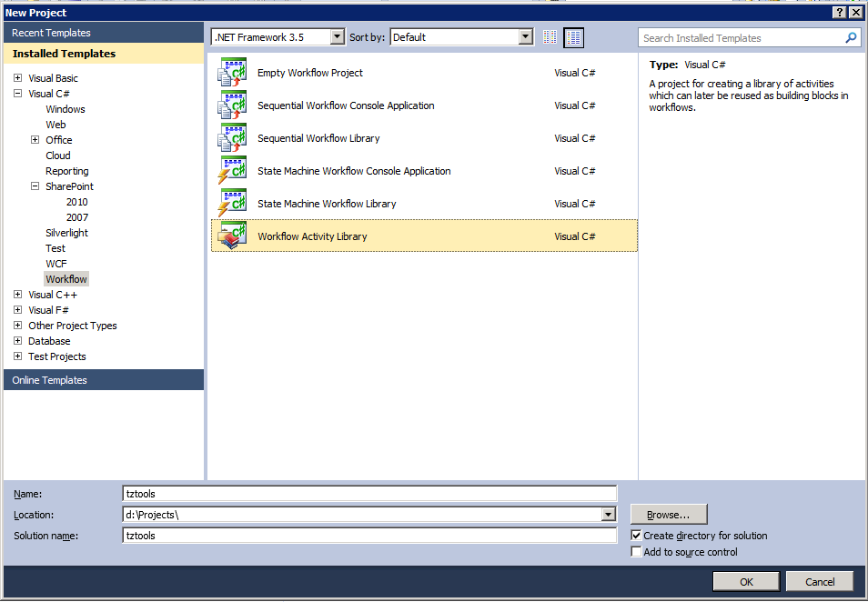Viewport: 868px width, 602px height.
Task: Click the 'Workflow Activity Library' name text
Action: (x=312, y=236)
